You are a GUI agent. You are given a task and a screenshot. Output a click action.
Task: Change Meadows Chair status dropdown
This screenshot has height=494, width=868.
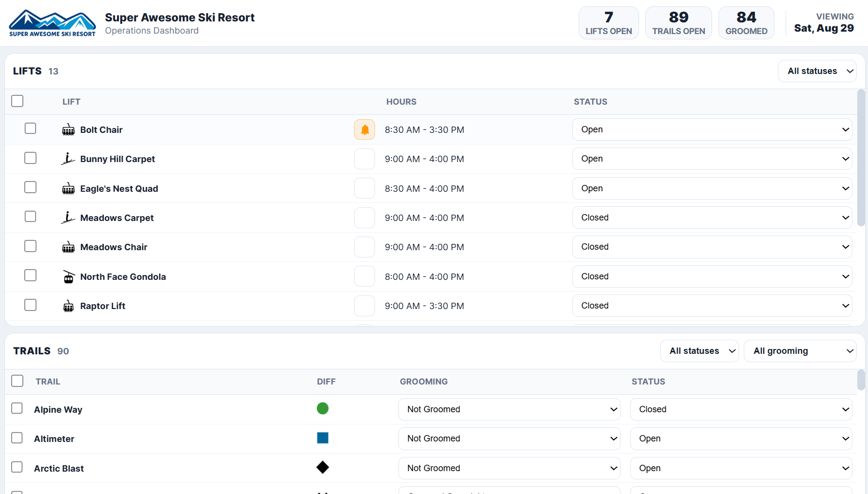point(712,247)
